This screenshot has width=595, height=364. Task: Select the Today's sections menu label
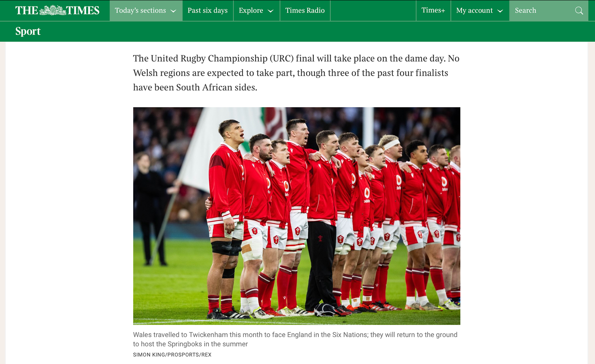click(140, 11)
